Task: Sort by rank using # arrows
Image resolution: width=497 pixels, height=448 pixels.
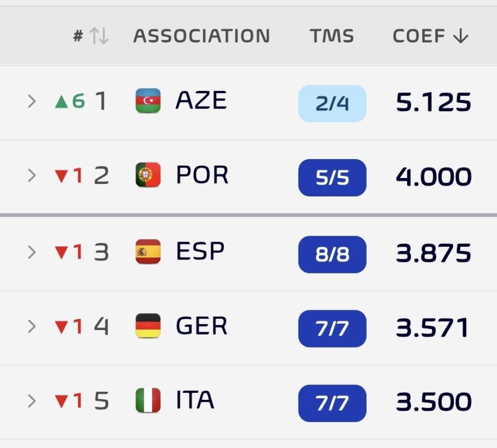Action: [99, 35]
